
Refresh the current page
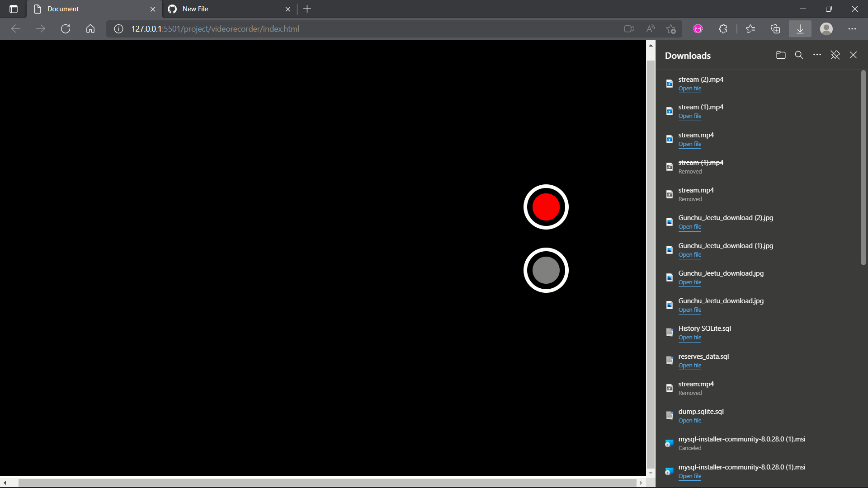[x=66, y=29]
